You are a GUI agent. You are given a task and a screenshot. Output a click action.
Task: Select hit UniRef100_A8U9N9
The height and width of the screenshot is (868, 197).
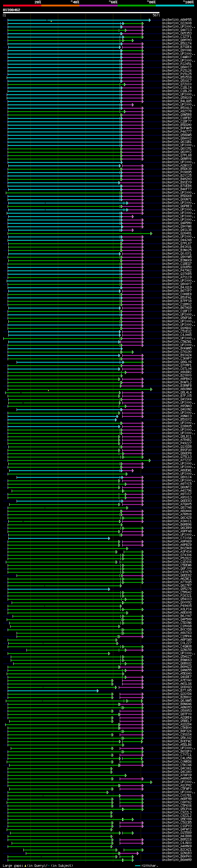coord(177,389)
